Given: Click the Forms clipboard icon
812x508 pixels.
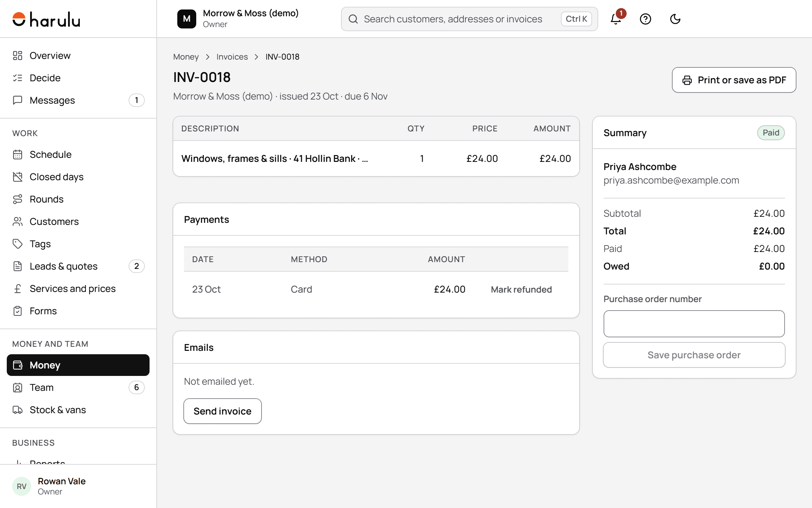Looking at the screenshot, I should click(18, 311).
